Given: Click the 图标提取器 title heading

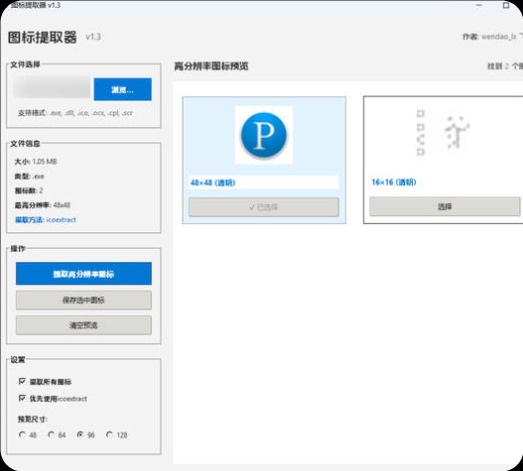Looking at the screenshot, I should point(42,37).
